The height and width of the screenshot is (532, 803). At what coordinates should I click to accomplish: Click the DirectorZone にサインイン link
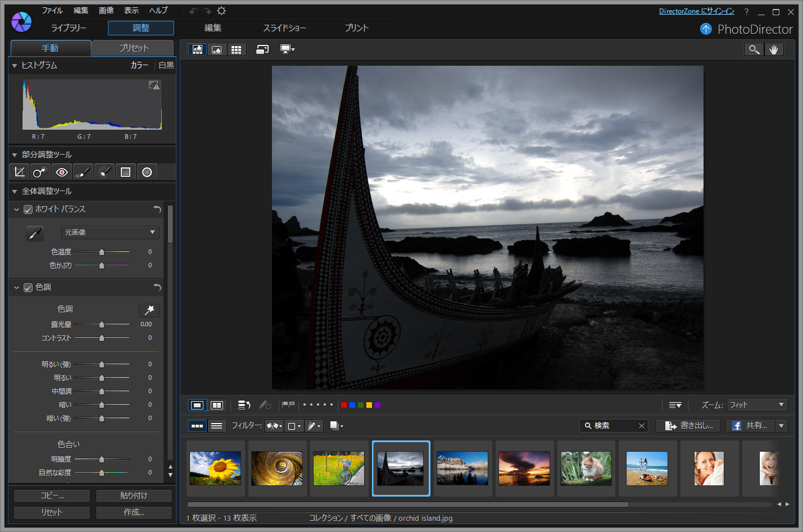(x=696, y=11)
